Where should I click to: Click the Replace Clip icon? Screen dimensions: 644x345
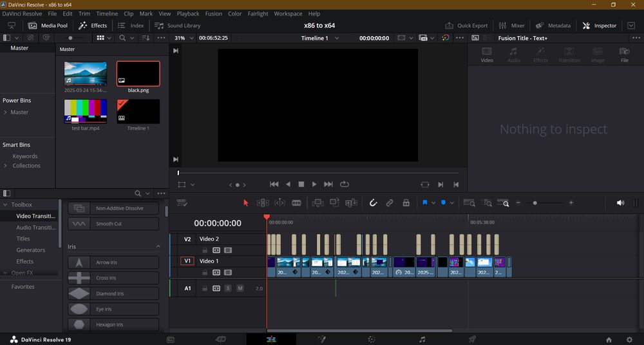coord(351,202)
